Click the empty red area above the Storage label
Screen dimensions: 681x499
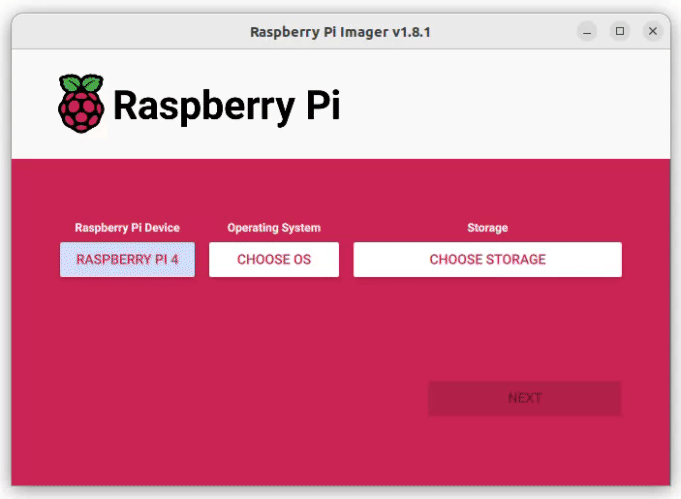pos(487,190)
